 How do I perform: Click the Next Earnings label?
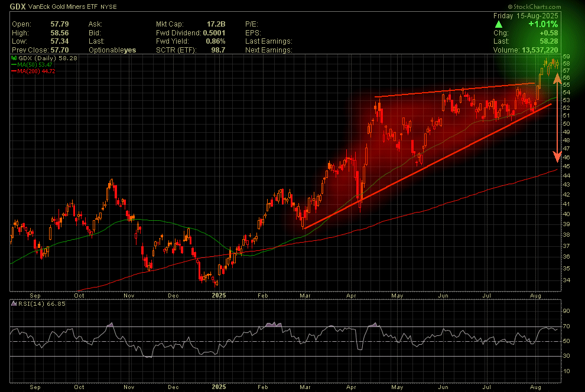269,50
